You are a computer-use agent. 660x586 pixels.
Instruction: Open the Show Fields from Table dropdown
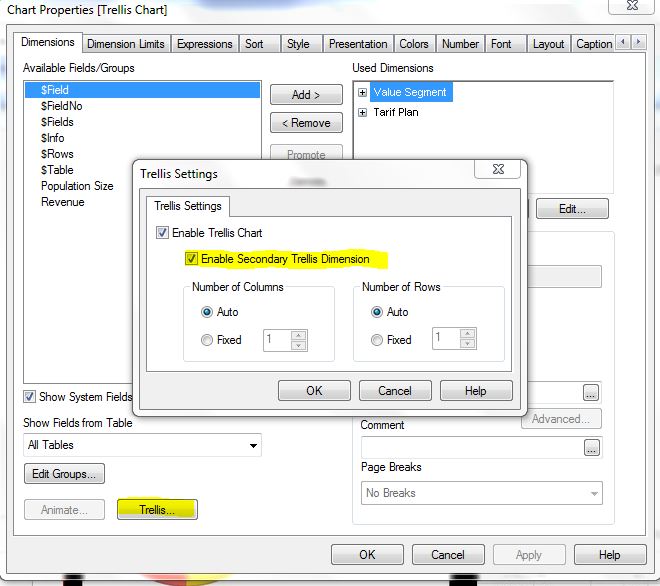tap(142, 445)
